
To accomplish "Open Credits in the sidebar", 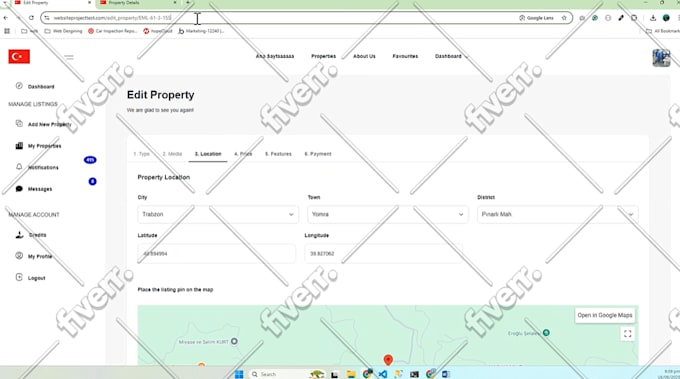I will pos(37,235).
